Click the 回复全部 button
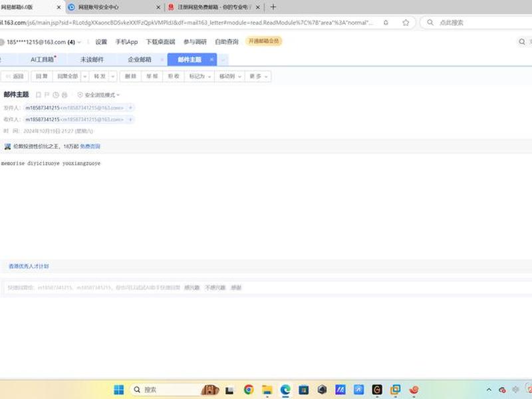532x399 pixels. pos(68,76)
